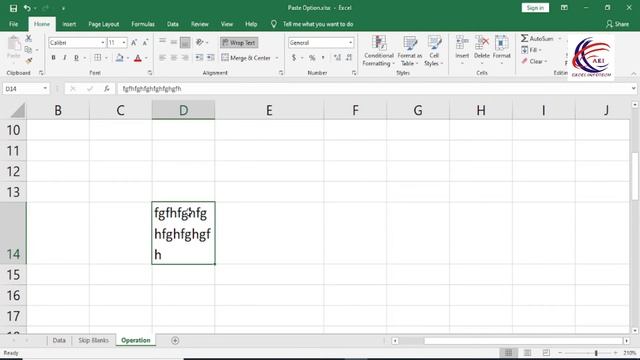Expand the Merge & Center dropdown arrow
The width and height of the screenshot is (640, 360).
[x=276, y=58]
